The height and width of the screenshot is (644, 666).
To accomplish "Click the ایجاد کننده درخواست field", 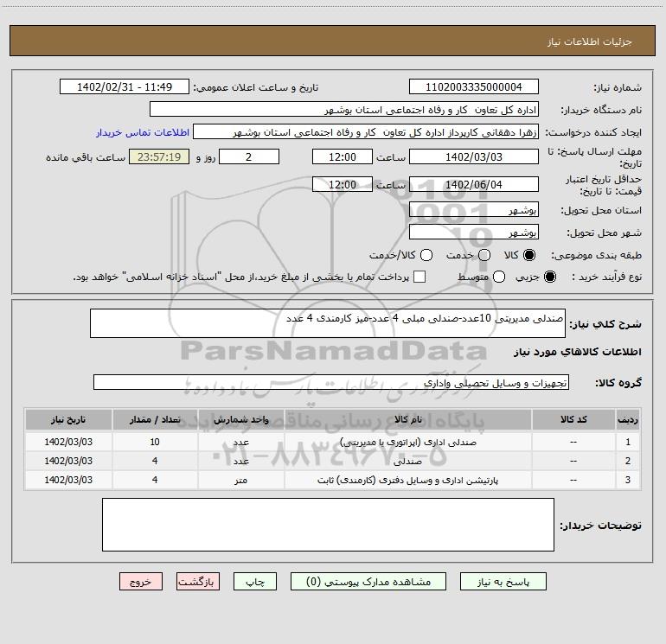I will (x=366, y=131).
